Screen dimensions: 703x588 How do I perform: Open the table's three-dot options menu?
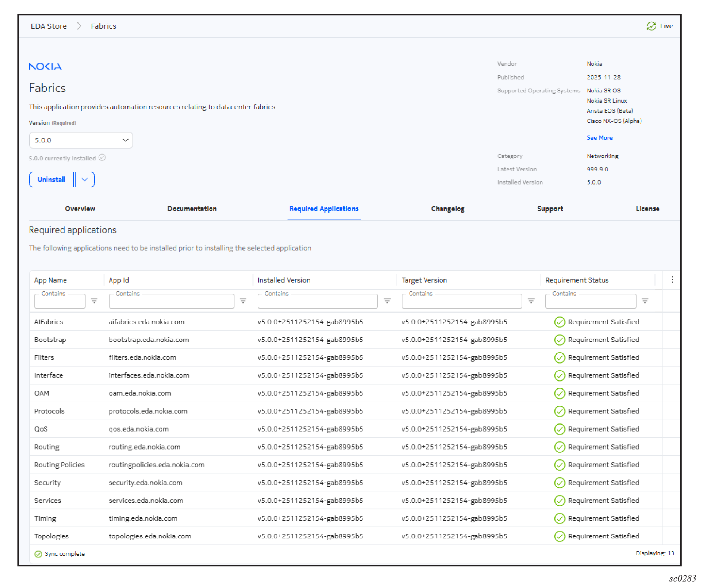tap(672, 280)
